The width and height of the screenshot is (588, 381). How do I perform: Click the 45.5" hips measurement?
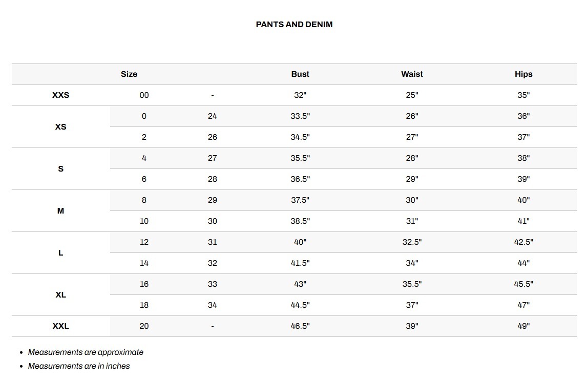[523, 284]
